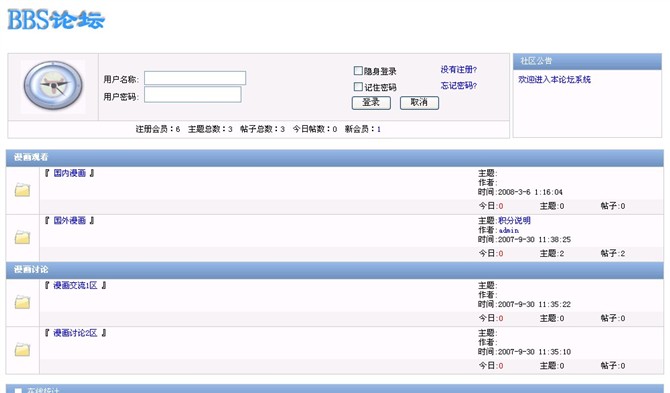Screen dimensions: 670x393
Task: Focus the 用户密码 input field
Action: point(193,95)
